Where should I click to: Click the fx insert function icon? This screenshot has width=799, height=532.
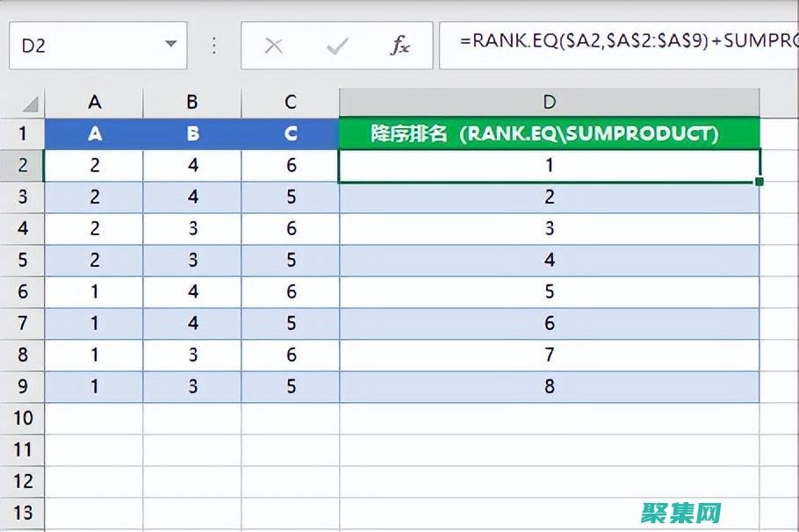400,43
